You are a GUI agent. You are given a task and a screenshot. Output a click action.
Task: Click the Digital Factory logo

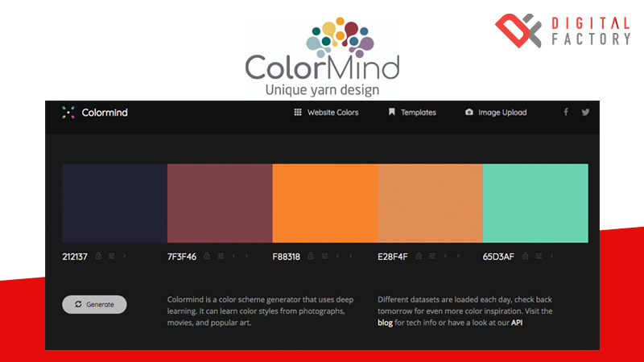tap(563, 32)
